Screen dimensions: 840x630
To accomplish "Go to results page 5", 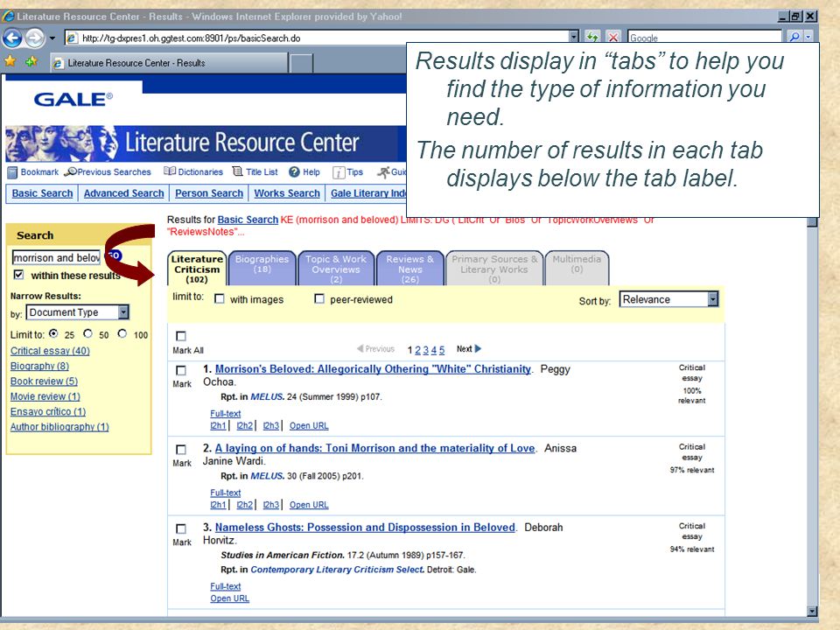I will coord(442,350).
